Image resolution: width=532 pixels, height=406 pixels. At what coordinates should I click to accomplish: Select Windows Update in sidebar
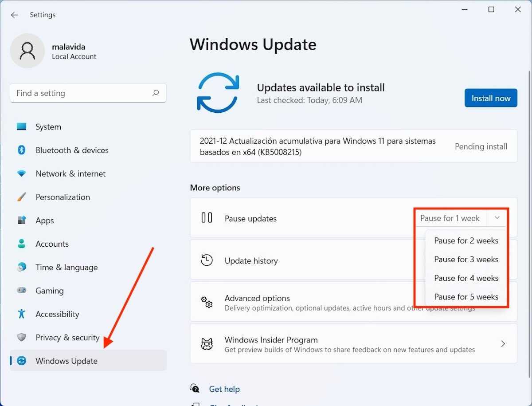pyautogui.click(x=88, y=361)
